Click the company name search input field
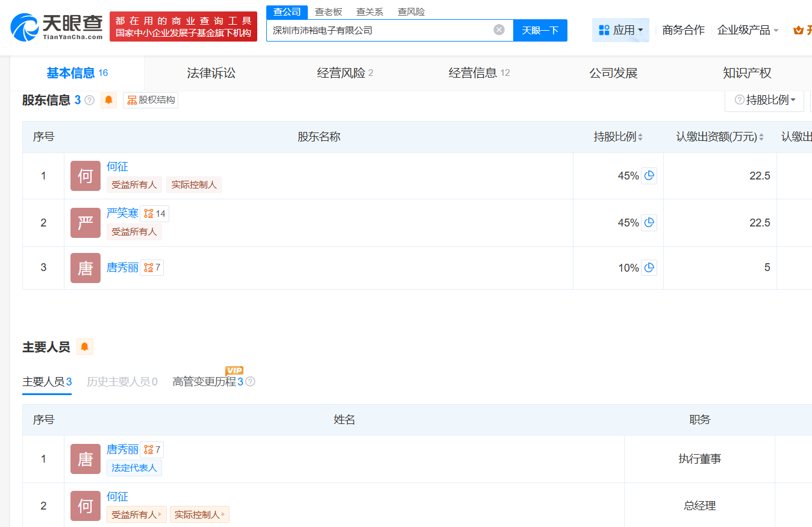812x527 pixels. 379,30
